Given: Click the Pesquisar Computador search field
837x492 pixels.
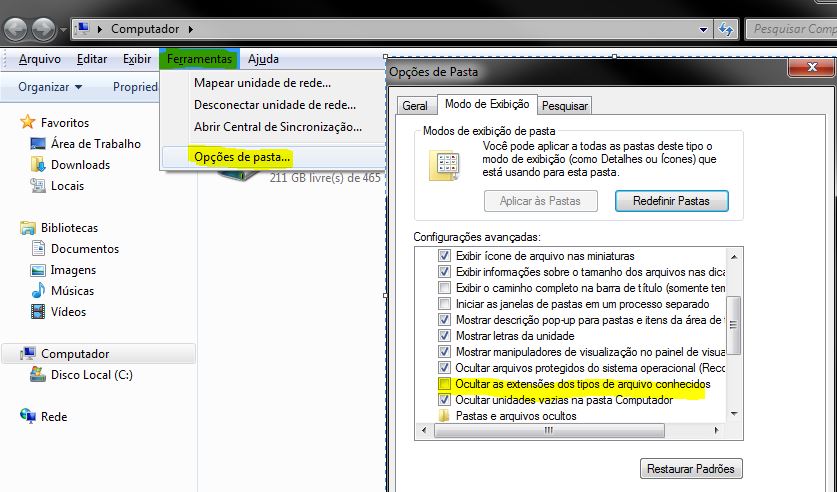Looking at the screenshot, I should (790, 29).
